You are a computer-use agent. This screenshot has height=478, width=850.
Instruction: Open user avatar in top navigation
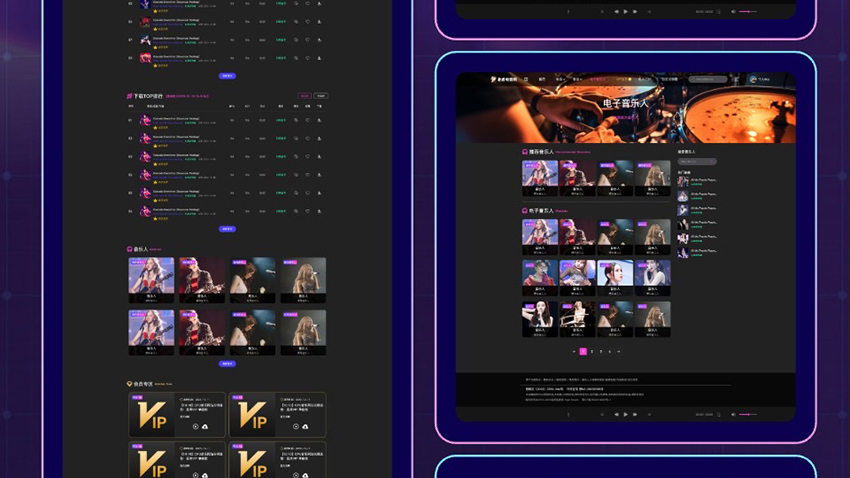tap(754, 79)
